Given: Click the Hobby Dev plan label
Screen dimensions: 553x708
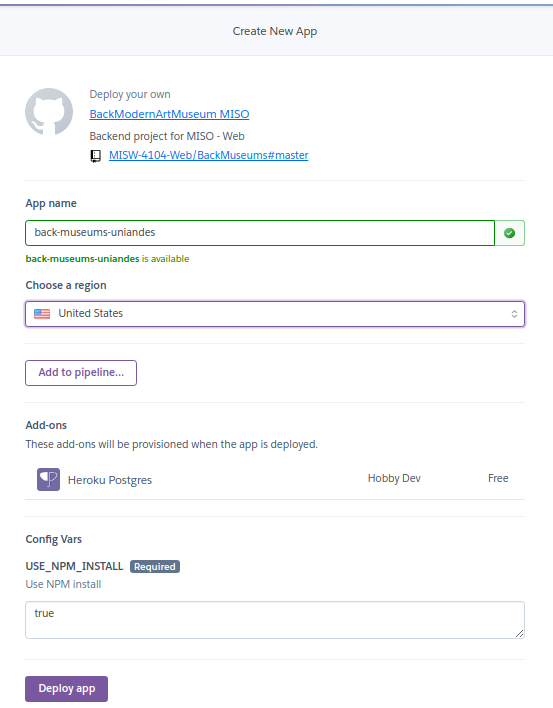Looking at the screenshot, I should click(394, 479).
